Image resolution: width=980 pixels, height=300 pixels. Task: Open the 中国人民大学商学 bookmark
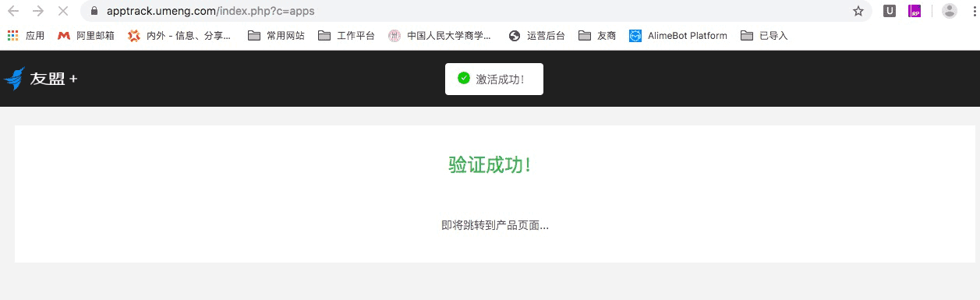pos(440,36)
